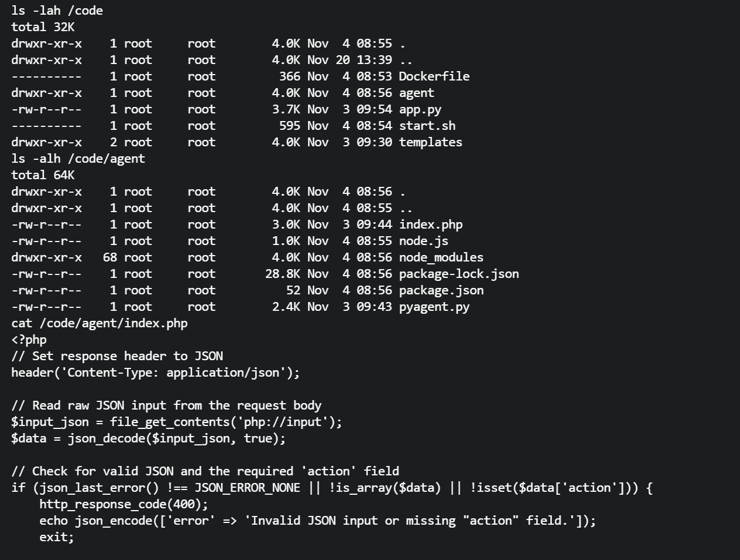Click the app.py file entry
Image resolution: width=740 pixels, height=560 pixels.
click(x=420, y=109)
